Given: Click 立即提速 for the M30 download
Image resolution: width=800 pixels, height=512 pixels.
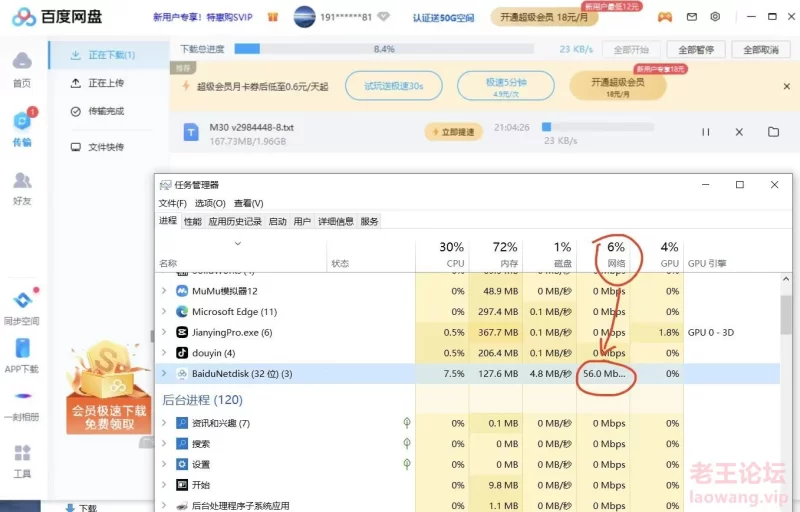Looking at the screenshot, I should click(x=454, y=132).
